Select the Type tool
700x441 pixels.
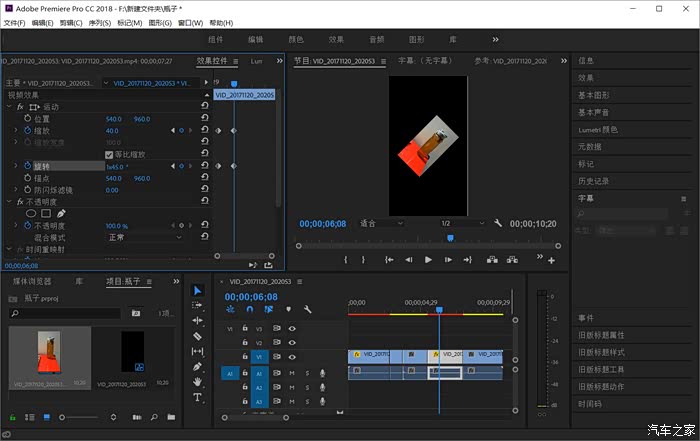pos(197,397)
